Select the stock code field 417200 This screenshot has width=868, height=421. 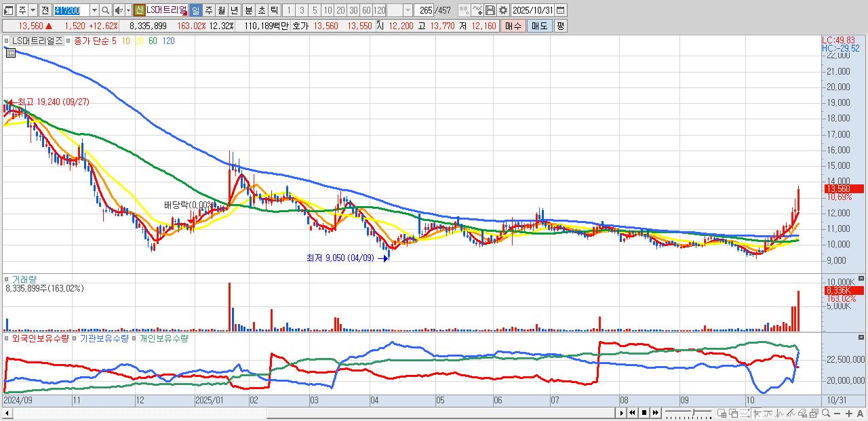(x=71, y=10)
